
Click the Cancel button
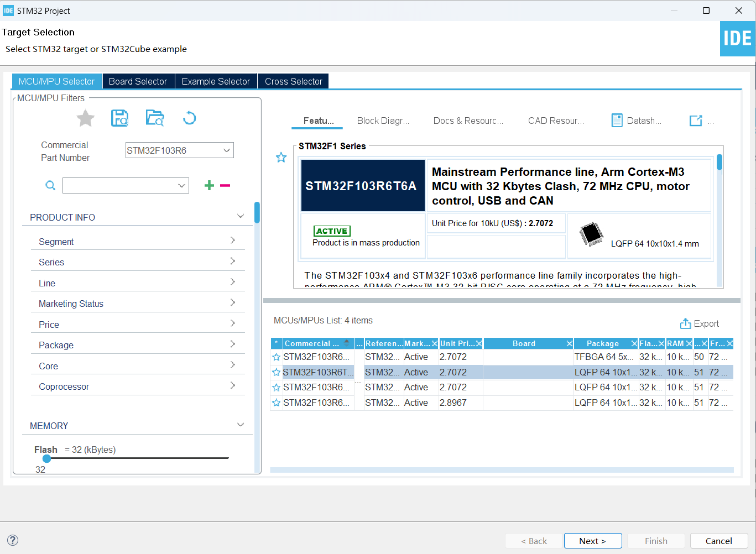pyautogui.click(x=719, y=541)
